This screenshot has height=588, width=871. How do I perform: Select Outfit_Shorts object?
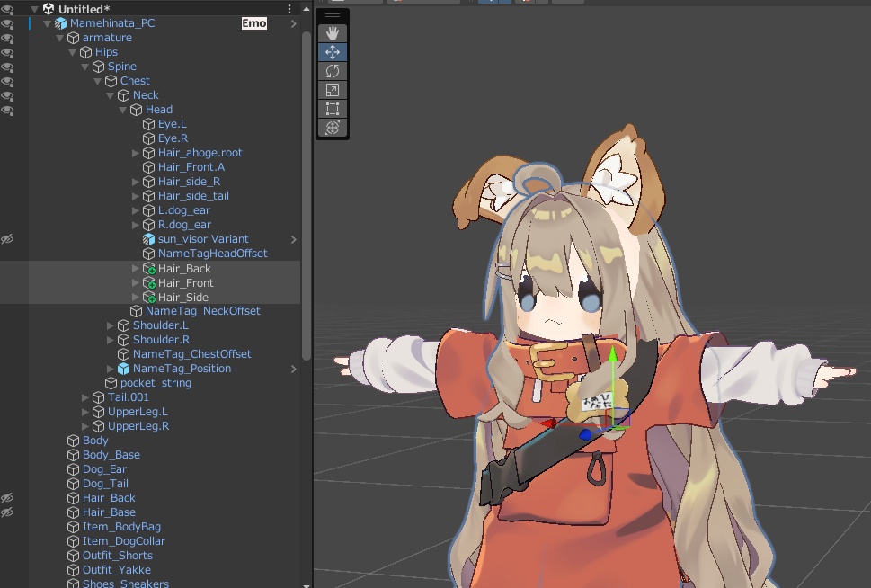pyautogui.click(x=117, y=556)
